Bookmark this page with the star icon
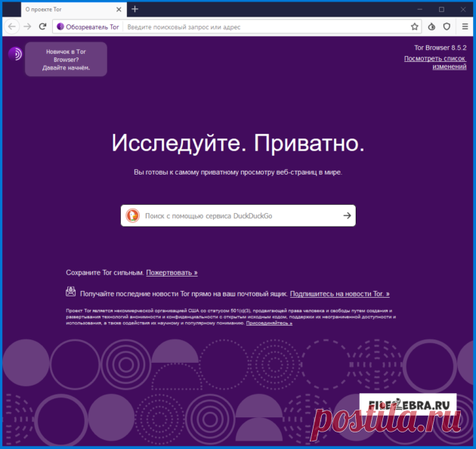476x449 pixels. point(414,26)
